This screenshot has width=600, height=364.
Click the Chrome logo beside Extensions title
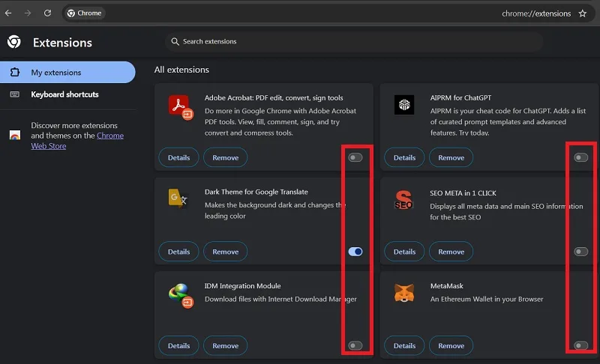click(x=14, y=42)
